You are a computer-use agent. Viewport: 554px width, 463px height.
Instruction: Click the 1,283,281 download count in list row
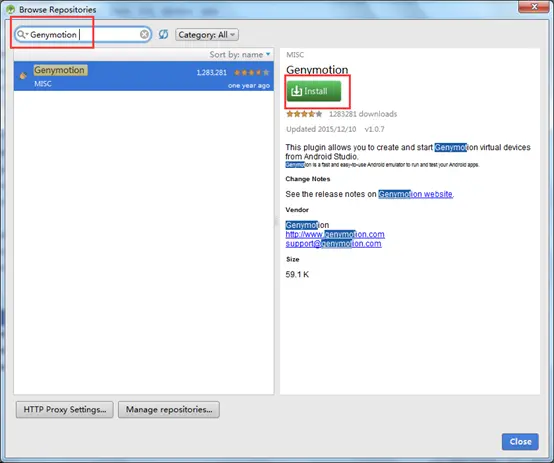coord(211,72)
